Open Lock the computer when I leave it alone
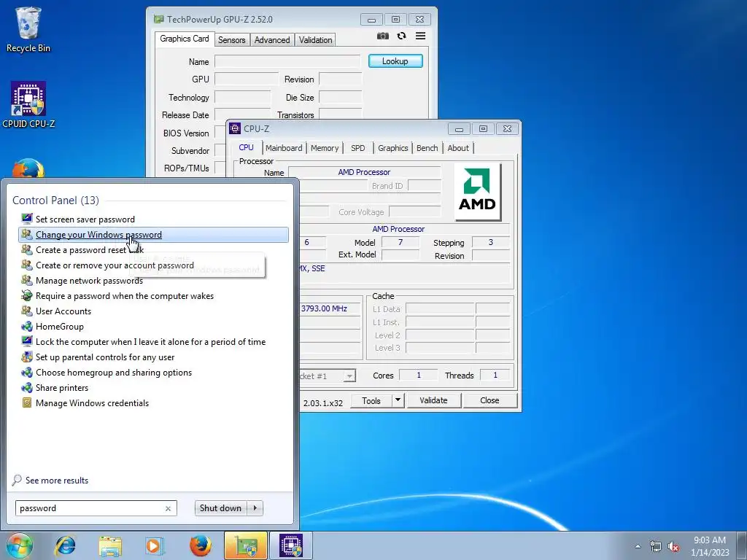This screenshot has height=560, width=747. pyautogui.click(x=150, y=342)
